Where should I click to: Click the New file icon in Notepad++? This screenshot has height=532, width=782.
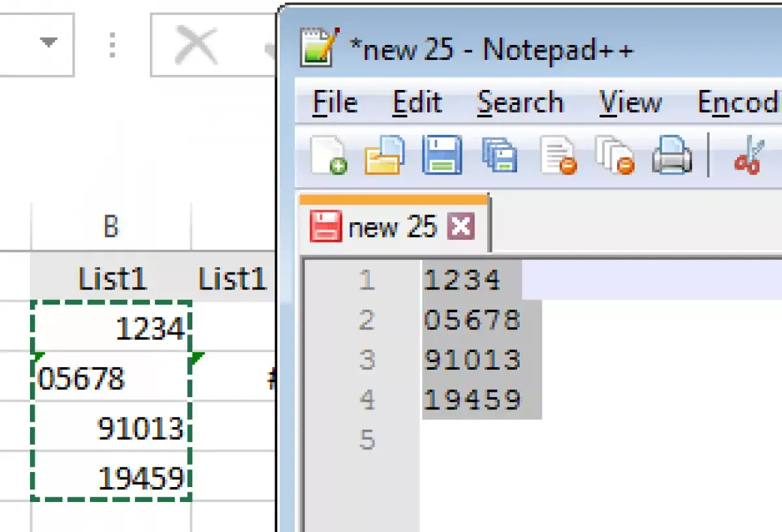tap(329, 155)
